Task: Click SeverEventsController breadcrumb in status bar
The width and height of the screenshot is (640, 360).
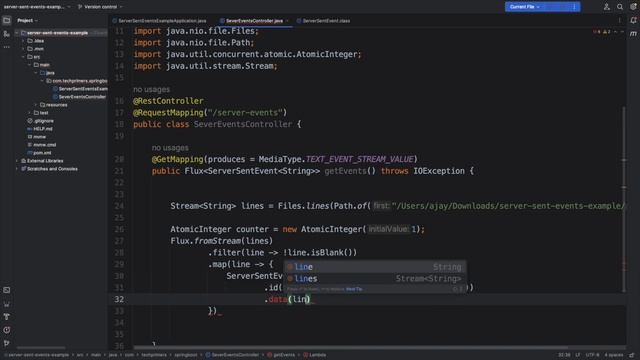Action: coord(232,355)
